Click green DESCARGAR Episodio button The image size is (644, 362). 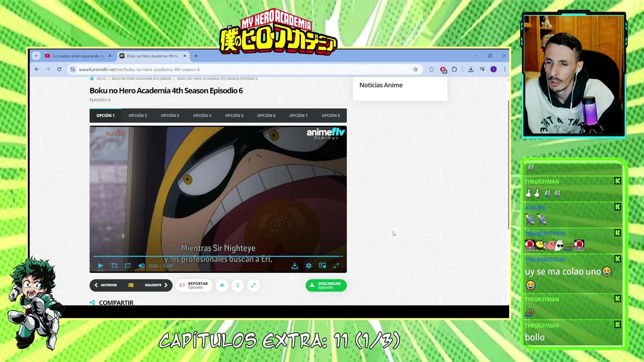(326, 285)
